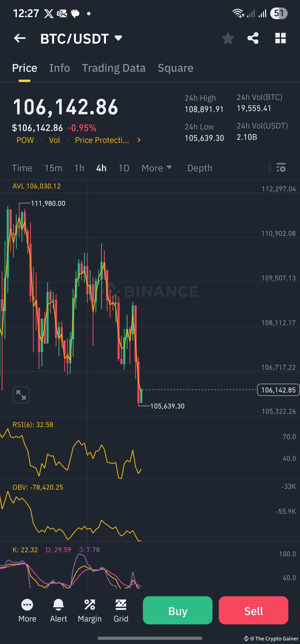The image size is (300, 644).
Task: Tap the battery level indicator showing 51
Action: point(279,13)
